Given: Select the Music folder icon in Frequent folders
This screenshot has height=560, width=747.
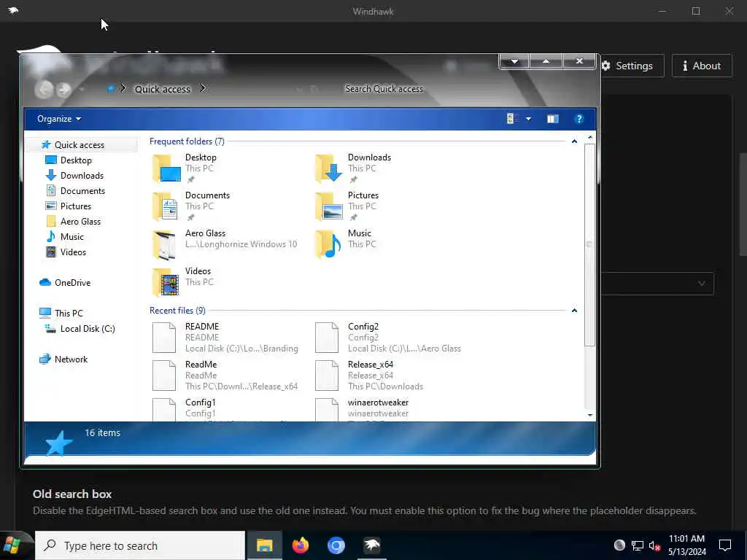Looking at the screenshot, I should point(328,244).
